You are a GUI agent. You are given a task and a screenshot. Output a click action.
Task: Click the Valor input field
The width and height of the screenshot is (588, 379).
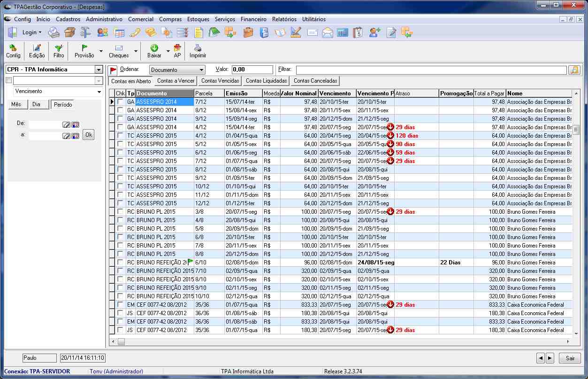pyautogui.click(x=252, y=70)
